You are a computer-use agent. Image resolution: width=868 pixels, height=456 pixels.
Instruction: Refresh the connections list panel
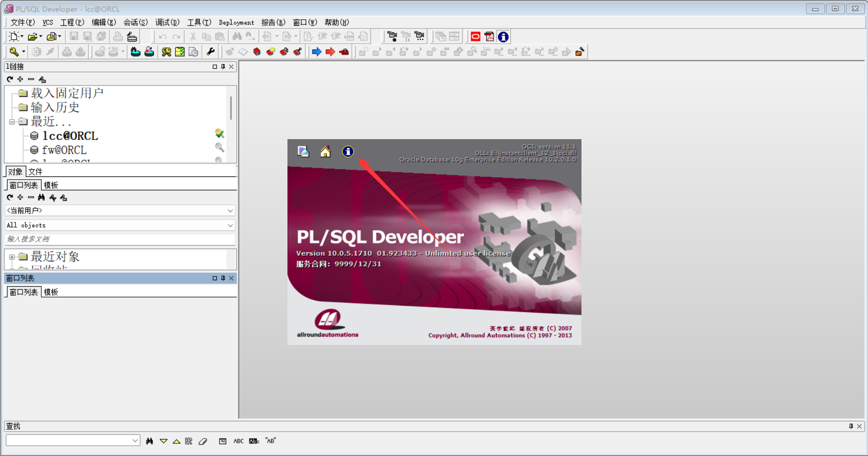pyautogui.click(x=10, y=79)
